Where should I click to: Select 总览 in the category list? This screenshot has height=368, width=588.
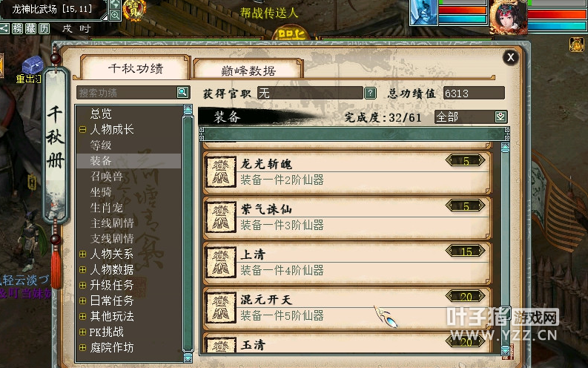pos(101,114)
